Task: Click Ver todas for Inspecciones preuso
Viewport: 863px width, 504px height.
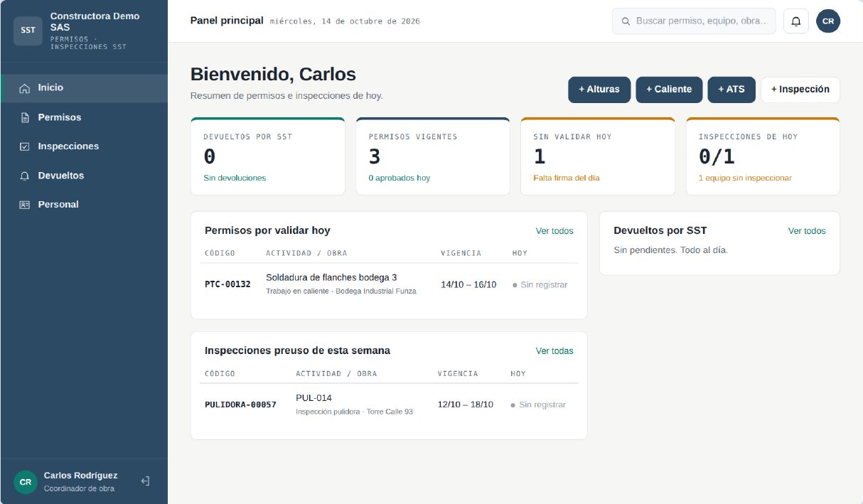Action: click(554, 351)
